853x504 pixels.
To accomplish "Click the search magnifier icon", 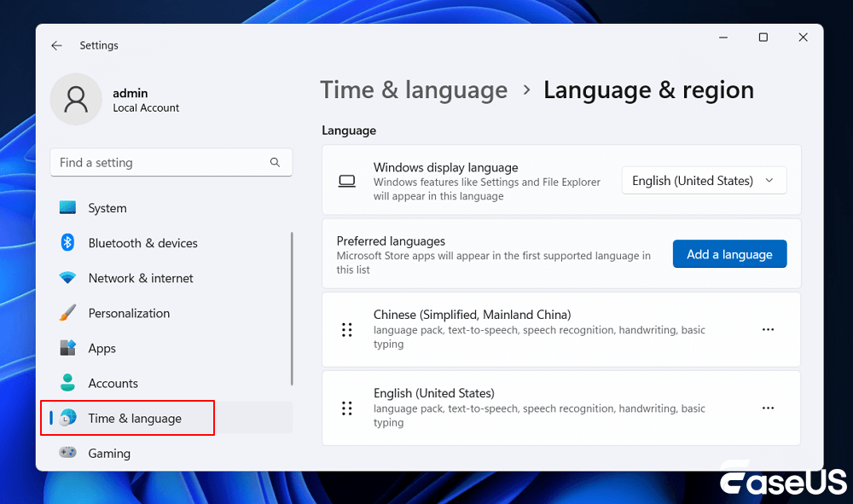I will tap(275, 162).
